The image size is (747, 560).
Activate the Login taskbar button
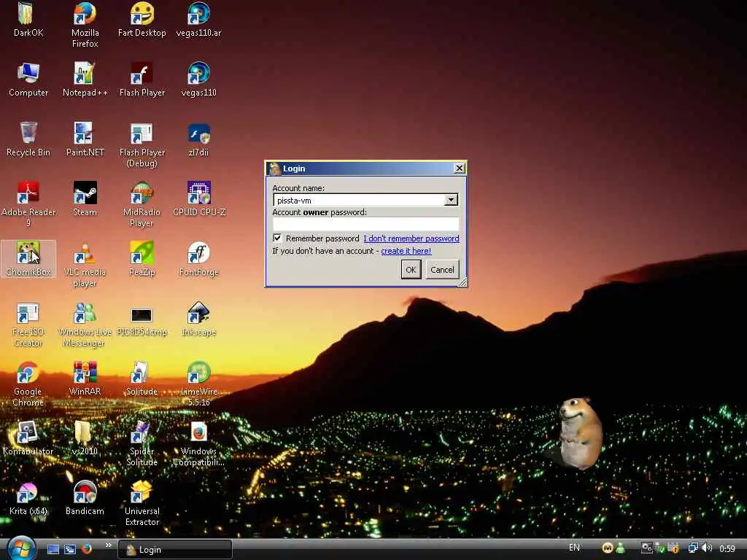tap(175, 550)
